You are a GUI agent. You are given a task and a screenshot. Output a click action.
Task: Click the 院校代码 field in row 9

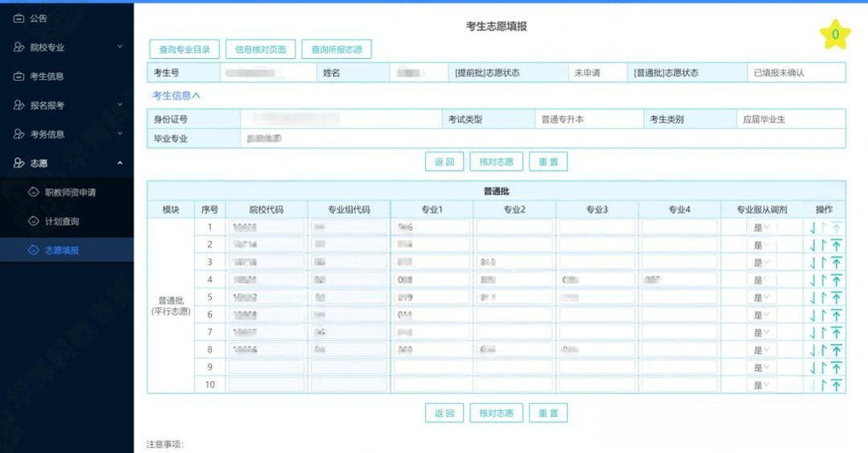coord(267,368)
